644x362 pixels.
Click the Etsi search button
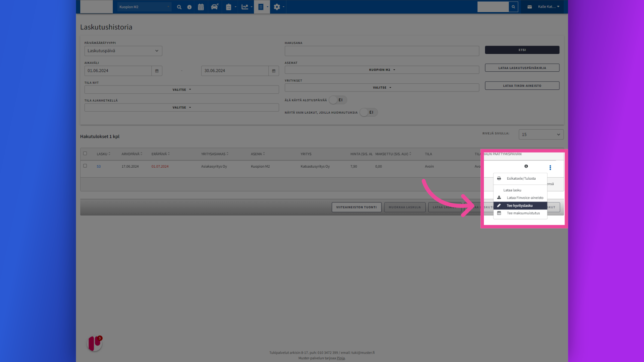pos(522,50)
